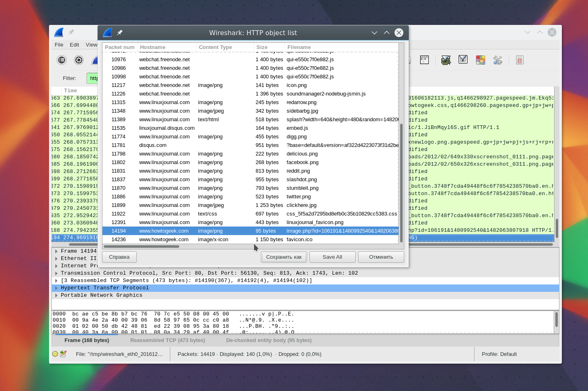Open the coloring rules icon
The height and width of the screenshot is (391, 588).
[x=480, y=60]
